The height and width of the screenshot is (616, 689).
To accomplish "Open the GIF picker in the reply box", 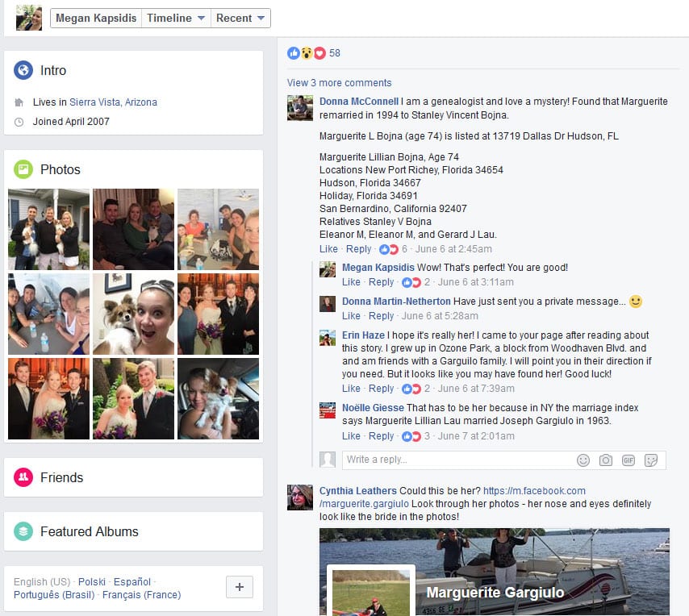I will [628, 460].
